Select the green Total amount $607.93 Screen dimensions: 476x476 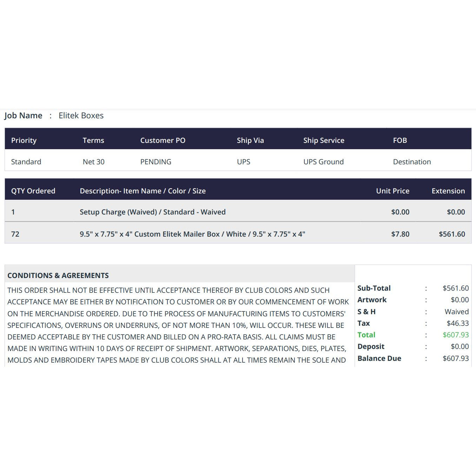click(456, 335)
